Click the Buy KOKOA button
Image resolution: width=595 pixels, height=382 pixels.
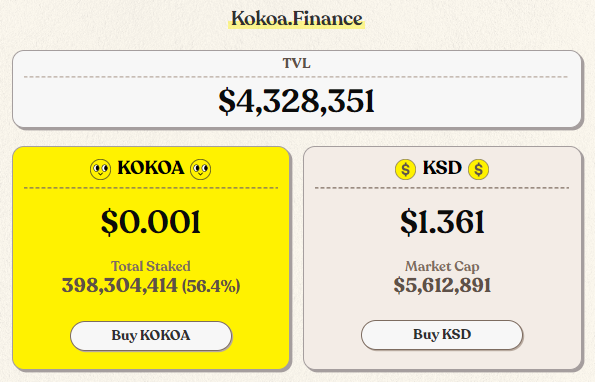[151, 336]
